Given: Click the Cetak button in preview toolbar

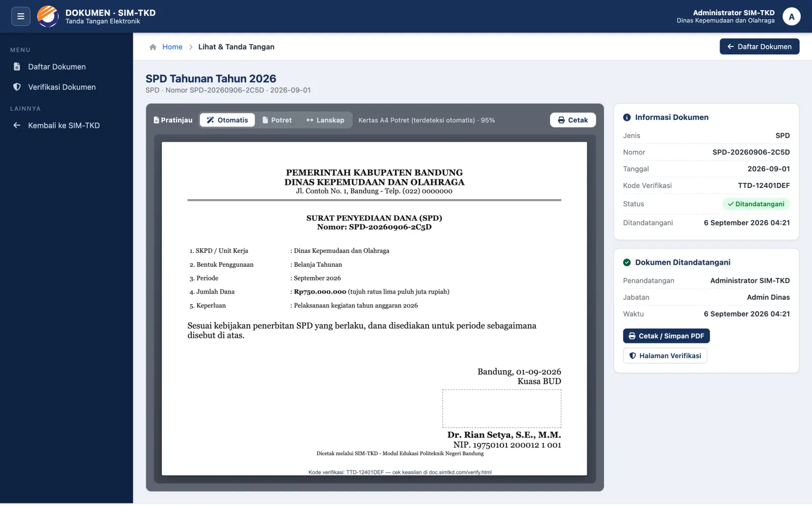Looking at the screenshot, I should coord(572,120).
